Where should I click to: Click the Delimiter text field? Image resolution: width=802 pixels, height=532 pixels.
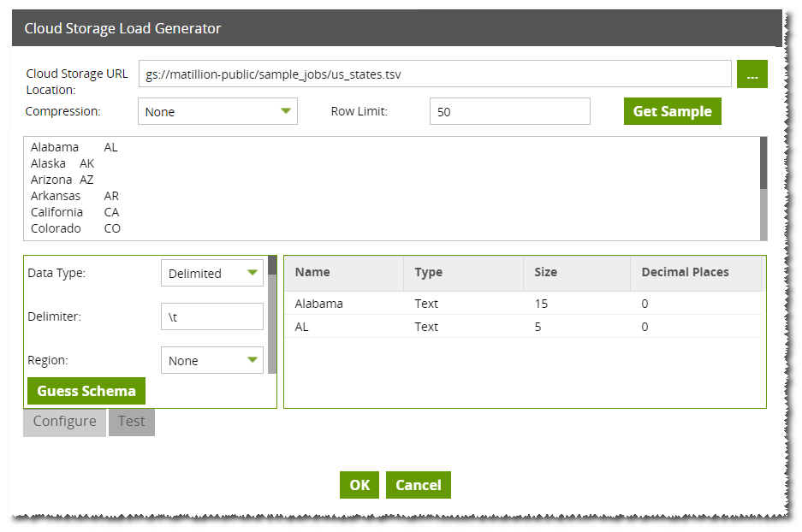pos(211,316)
